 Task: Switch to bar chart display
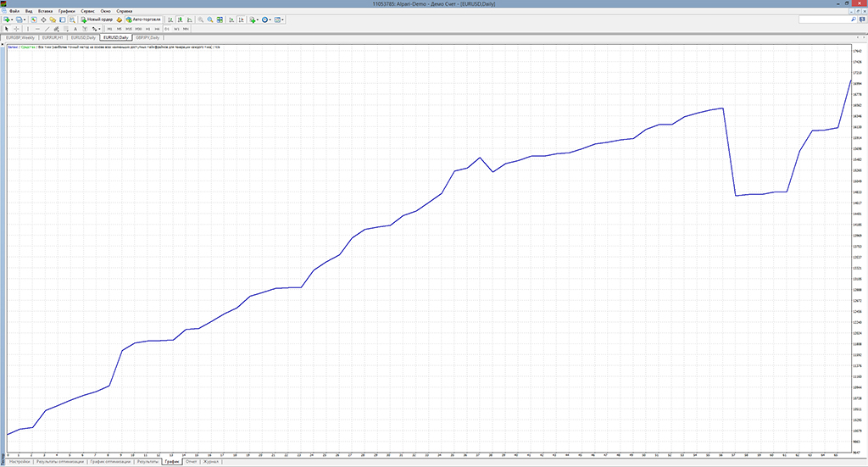click(x=170, y=20)
